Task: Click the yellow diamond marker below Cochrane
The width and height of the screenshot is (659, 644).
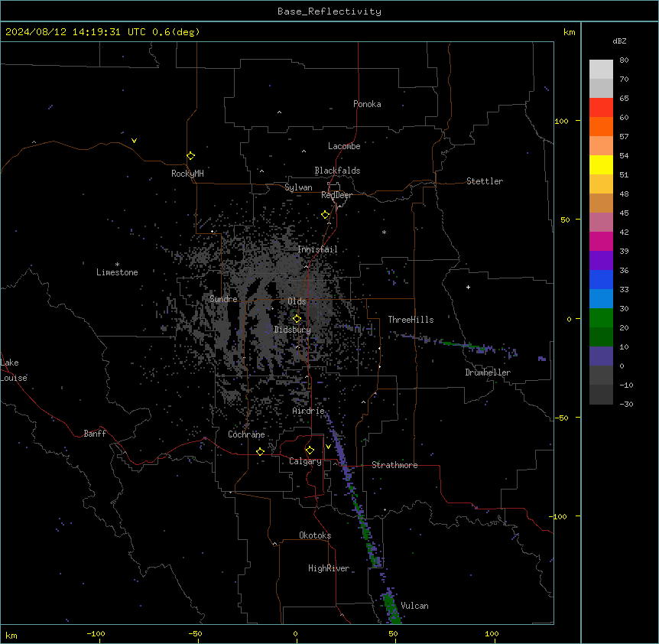Action: coord(260,451)
